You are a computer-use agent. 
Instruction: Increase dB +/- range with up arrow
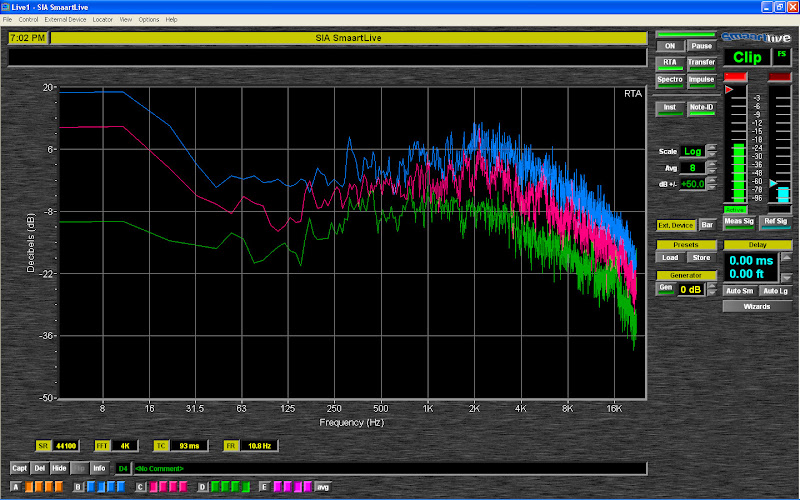[712, 181]
